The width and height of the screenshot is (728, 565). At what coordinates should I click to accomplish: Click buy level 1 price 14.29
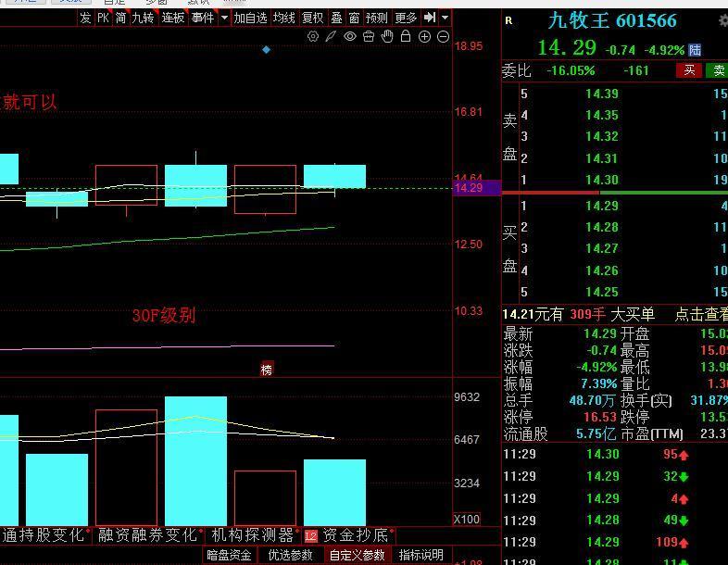(x=602, y=206)
